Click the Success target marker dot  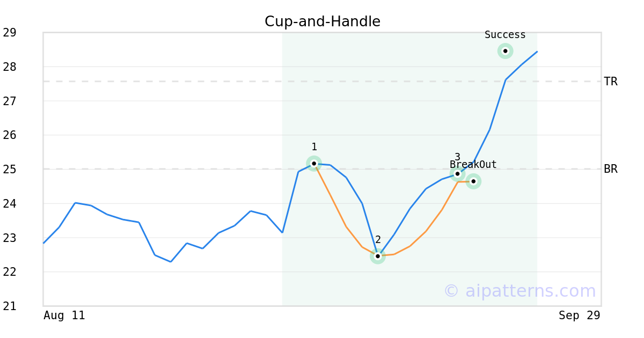505,51
